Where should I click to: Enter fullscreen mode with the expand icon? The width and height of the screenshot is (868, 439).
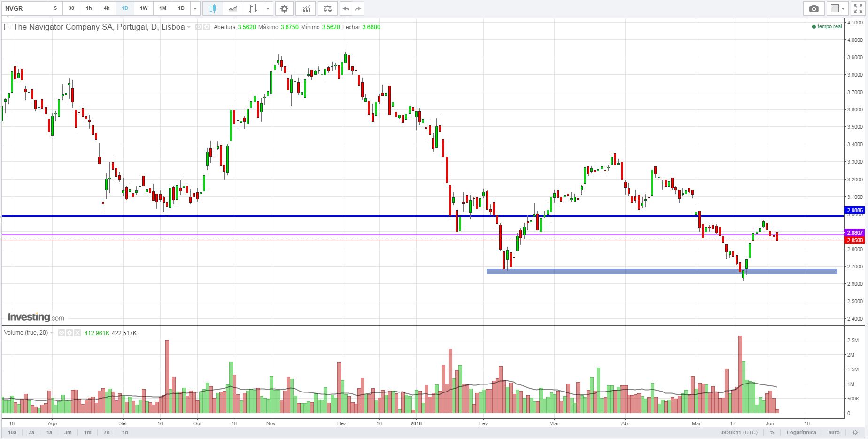point(858,8)
